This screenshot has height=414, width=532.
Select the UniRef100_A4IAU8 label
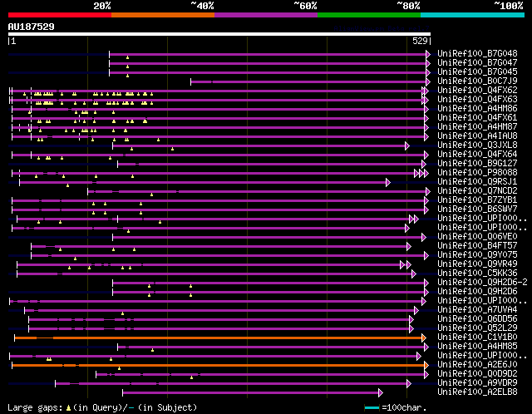click(x=477, y=136)
